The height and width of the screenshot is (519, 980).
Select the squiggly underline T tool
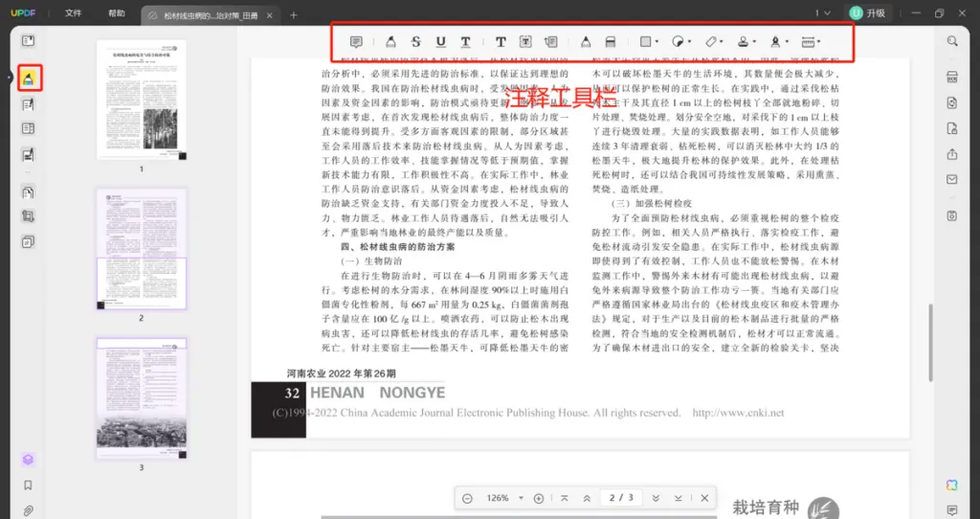coord(466,42)
